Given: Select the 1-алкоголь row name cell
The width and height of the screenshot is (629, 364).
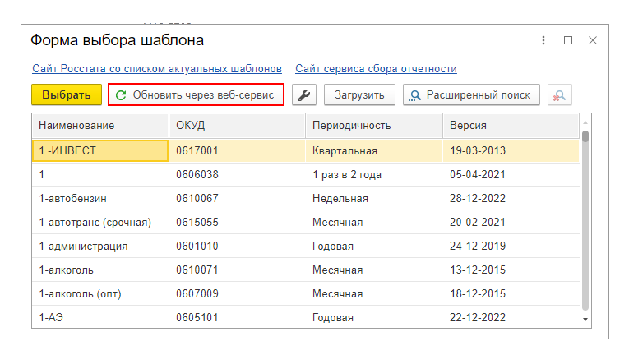Looking at the screenshot, I should click(x=100, y=270).
